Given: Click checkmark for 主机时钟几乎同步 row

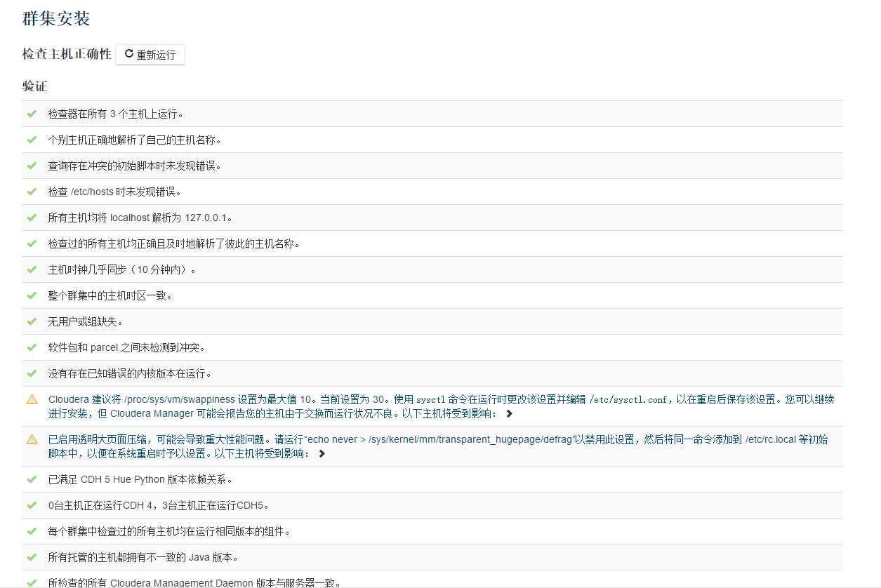Looking at the screenshot, I should (x=32, y=269).
